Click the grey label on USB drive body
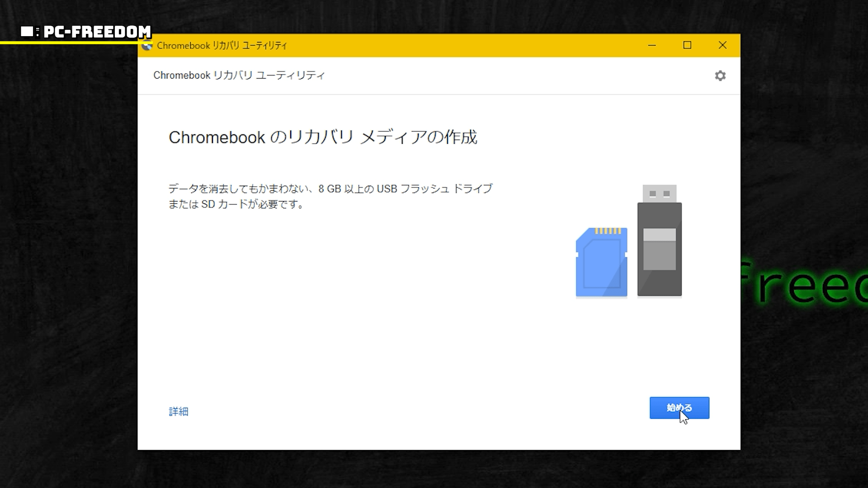Screen dimensions: 868x488 pyautogui.click(x=659, y=249)
